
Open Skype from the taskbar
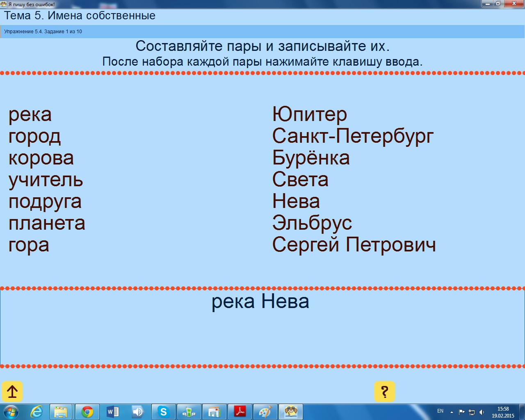pos(163,412)
